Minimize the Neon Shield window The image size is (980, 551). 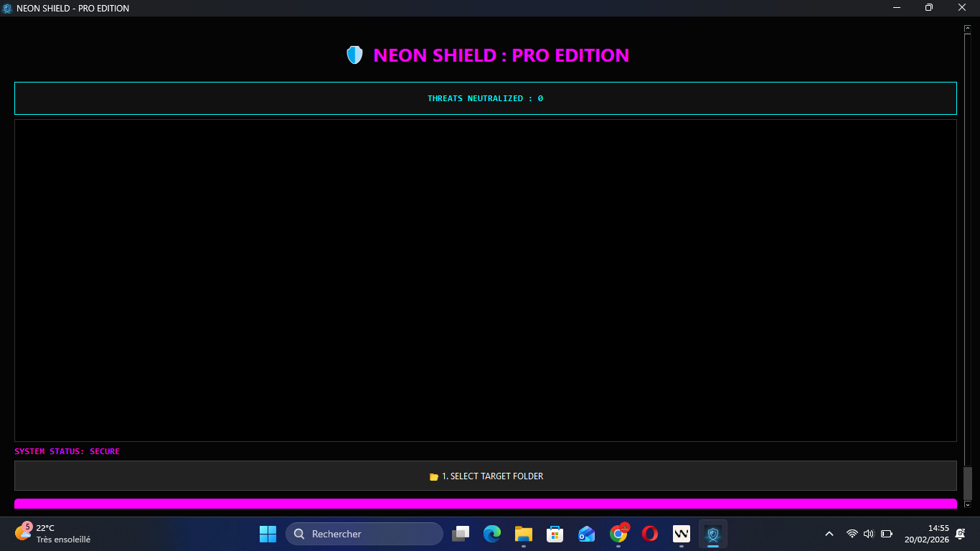pos(897,8)
